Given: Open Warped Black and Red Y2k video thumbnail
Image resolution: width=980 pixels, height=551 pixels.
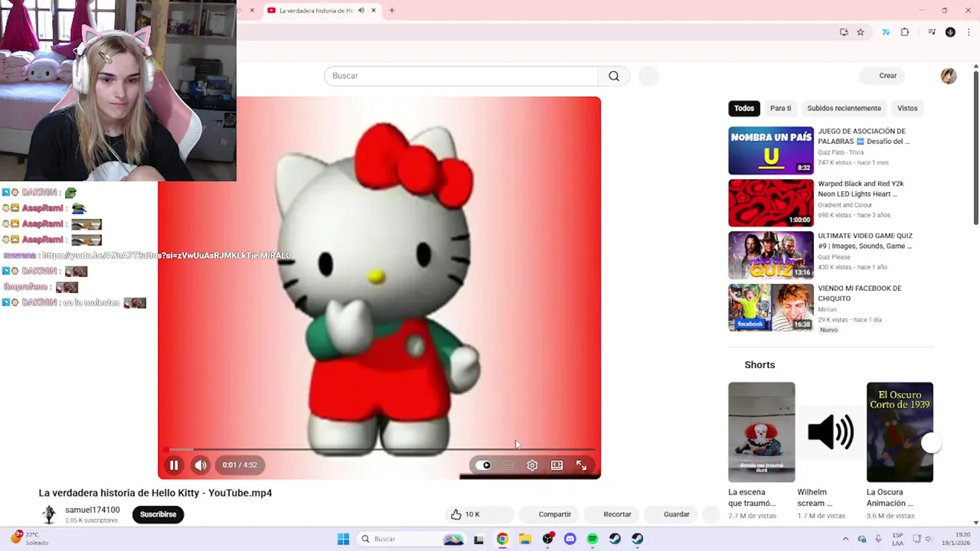Looking at the screenshot, I should (771, 203).
